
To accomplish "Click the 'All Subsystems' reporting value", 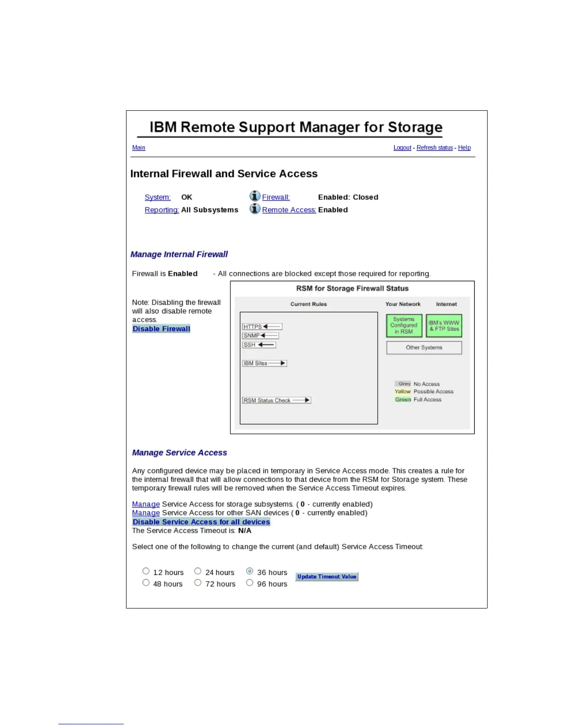I will pos(210,210).
